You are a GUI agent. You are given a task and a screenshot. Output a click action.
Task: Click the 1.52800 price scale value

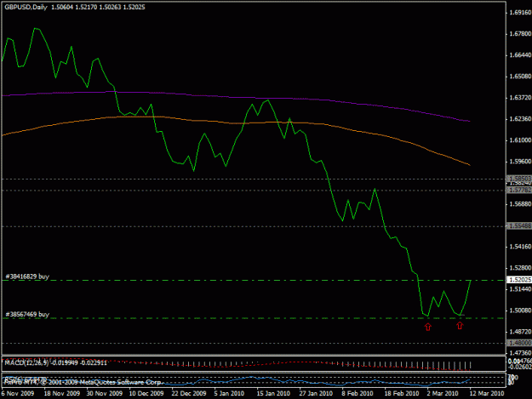[520, 268]
